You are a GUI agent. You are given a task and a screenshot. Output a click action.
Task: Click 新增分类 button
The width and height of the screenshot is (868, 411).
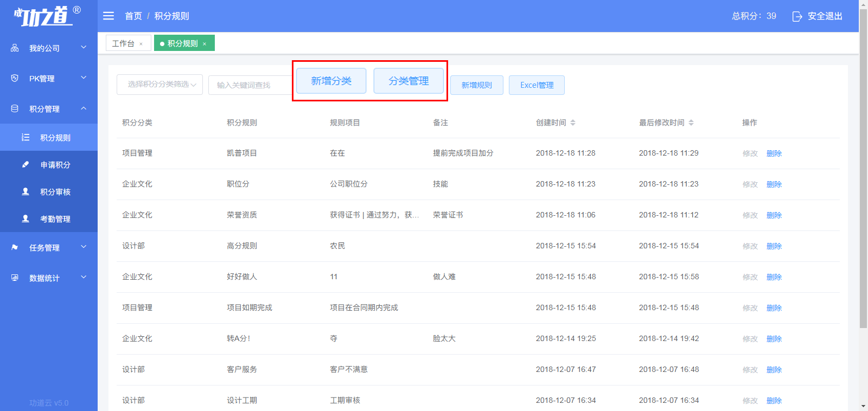tap(331, 81)
